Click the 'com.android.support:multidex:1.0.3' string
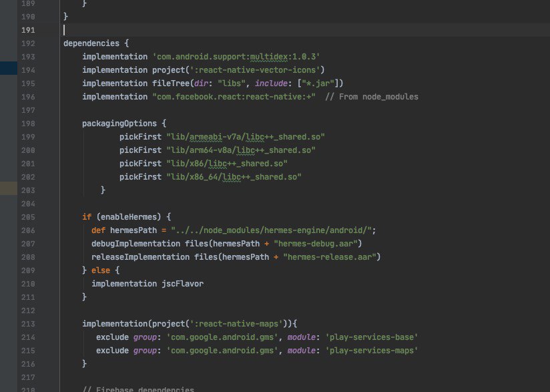 pyautogui.click(x=236, y=57)
